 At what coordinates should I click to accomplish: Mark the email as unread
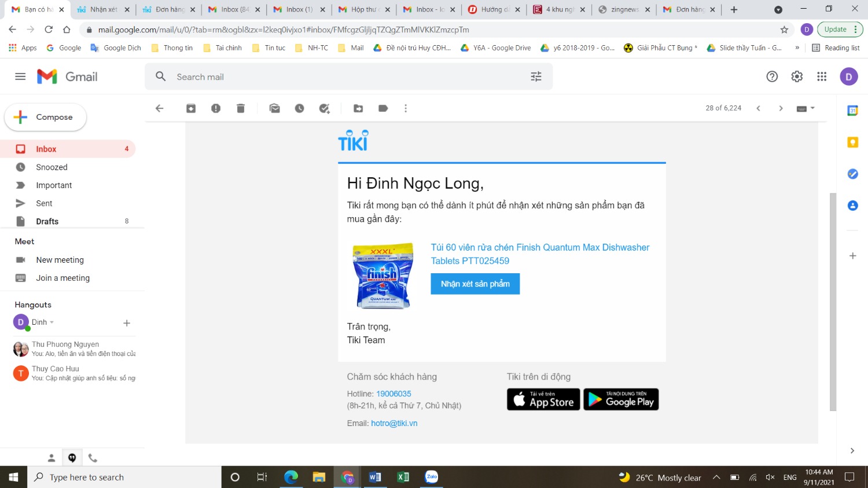(275, 108)
